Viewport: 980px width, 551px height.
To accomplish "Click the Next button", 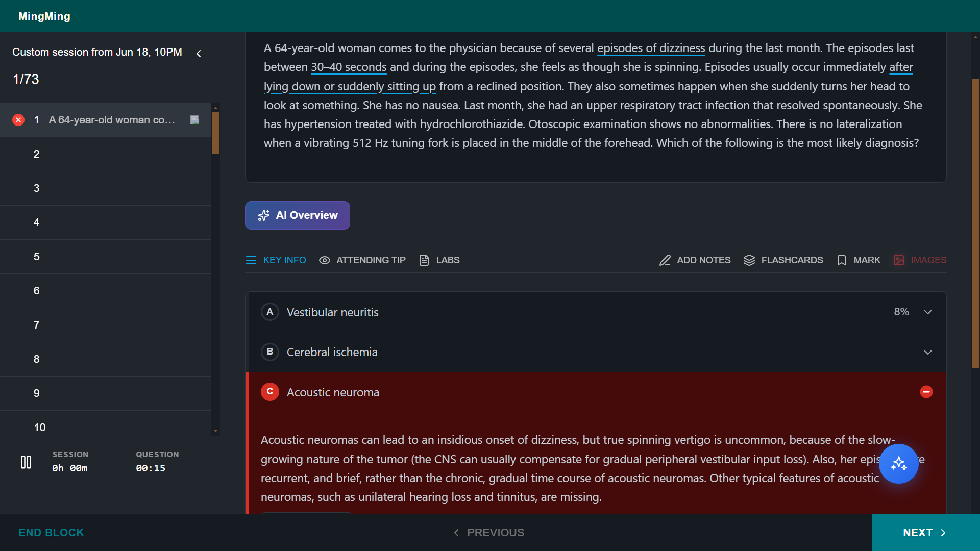I will tap(926, 533).
